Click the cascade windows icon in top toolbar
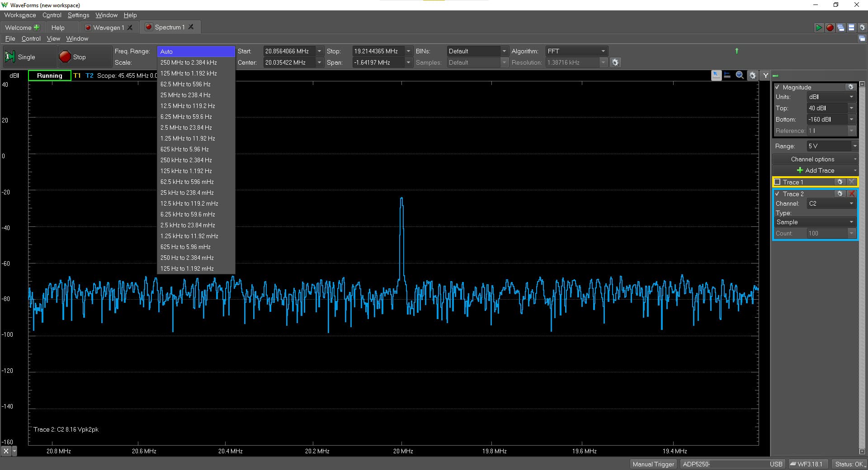The image size is (868, 470). (x=840, y=28)
